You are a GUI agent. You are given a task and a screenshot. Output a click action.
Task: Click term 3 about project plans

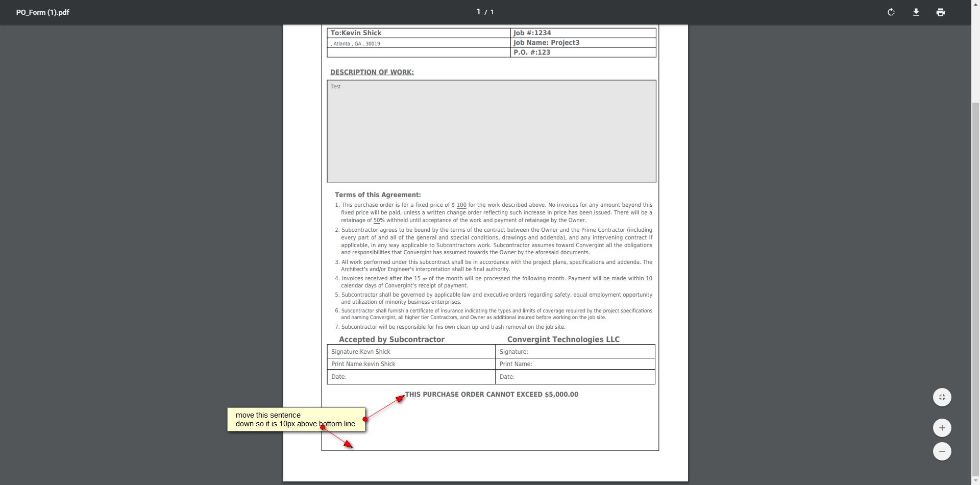tap(494, 266)
